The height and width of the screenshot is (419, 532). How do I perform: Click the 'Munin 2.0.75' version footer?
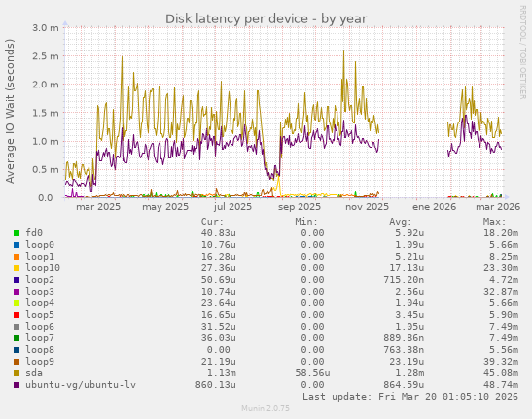point(266,408)
